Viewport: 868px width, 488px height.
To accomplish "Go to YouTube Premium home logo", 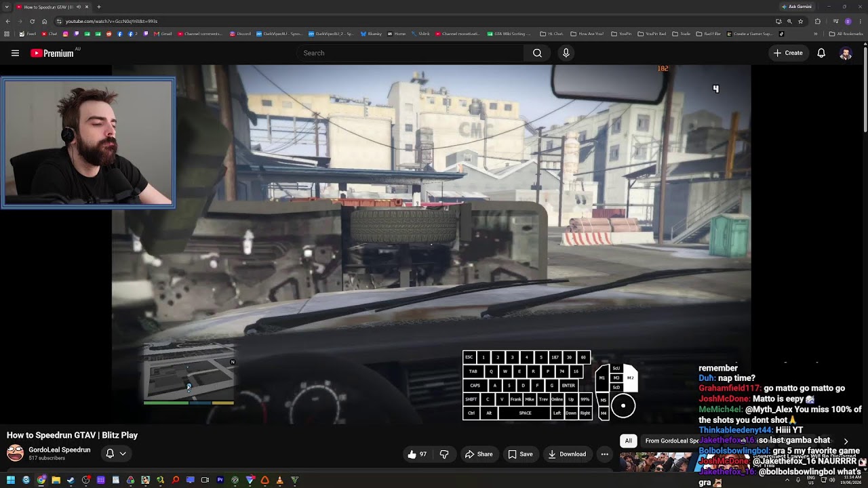I will click(x=52, y=53).
